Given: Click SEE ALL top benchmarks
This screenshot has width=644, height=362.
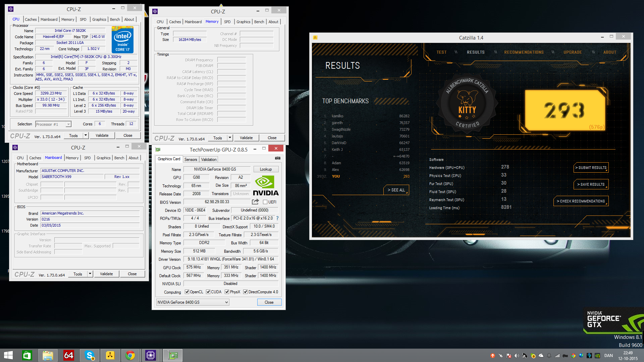Looking at the screenshot, I should click(396, 190).
